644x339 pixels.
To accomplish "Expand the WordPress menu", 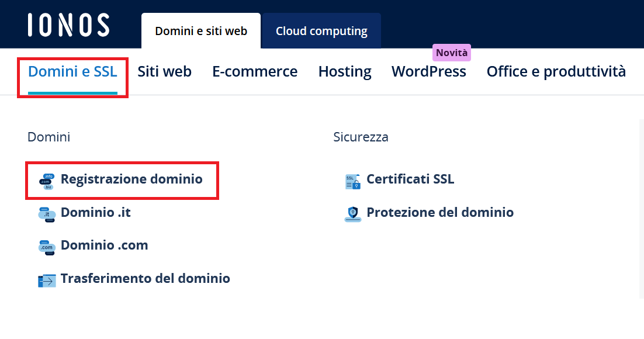I will pos(429,72).
